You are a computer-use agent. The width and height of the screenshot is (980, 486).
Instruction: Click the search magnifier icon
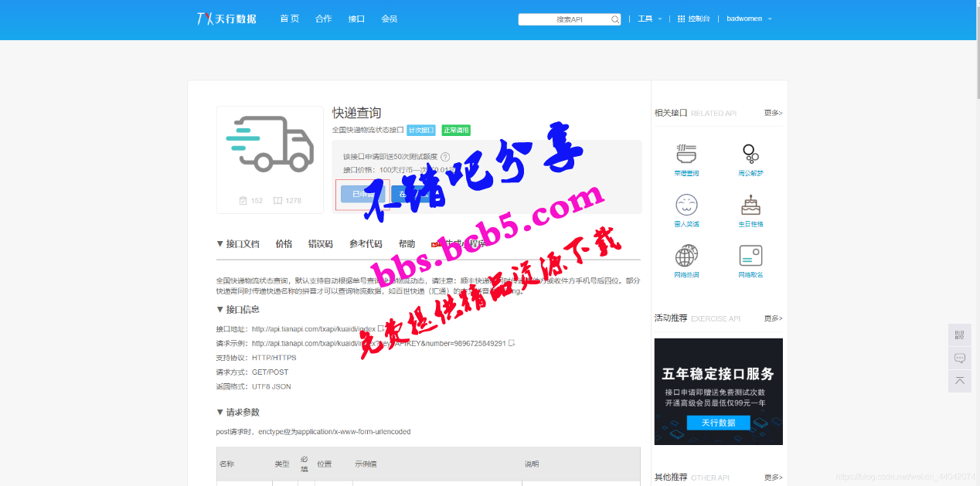click(615, 19)
